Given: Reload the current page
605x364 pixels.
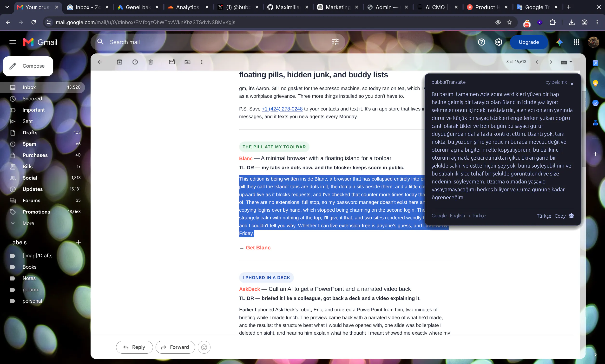Looking at the screenshot, I should tap(34, 22).
